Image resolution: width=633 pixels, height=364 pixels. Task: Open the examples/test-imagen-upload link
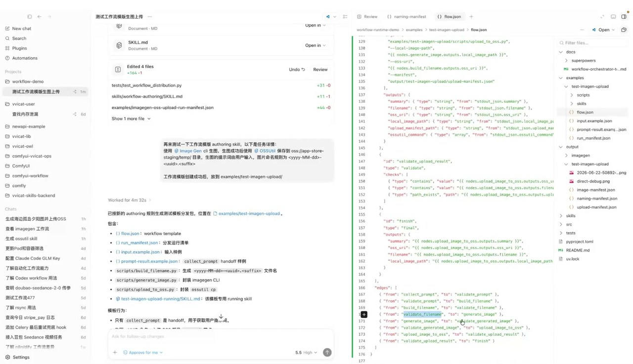(x=246, y=214)
